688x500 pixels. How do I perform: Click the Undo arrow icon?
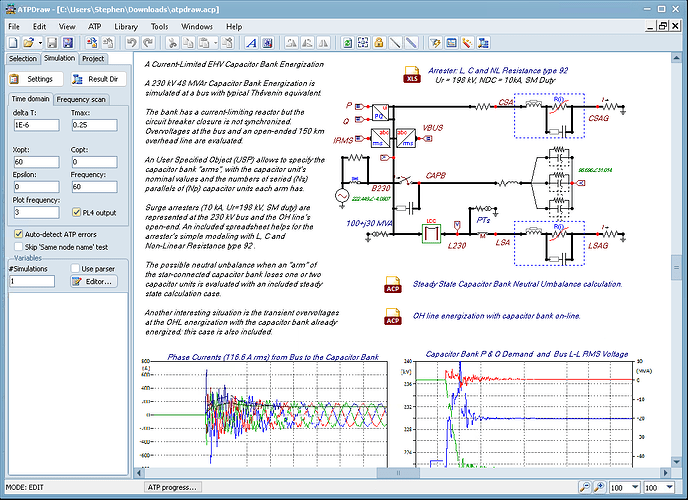(x=132, y=43)
